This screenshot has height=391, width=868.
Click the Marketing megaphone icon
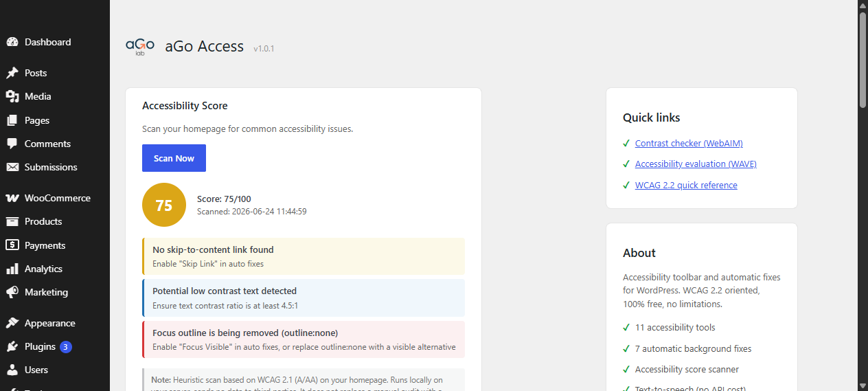click(12, 292)
